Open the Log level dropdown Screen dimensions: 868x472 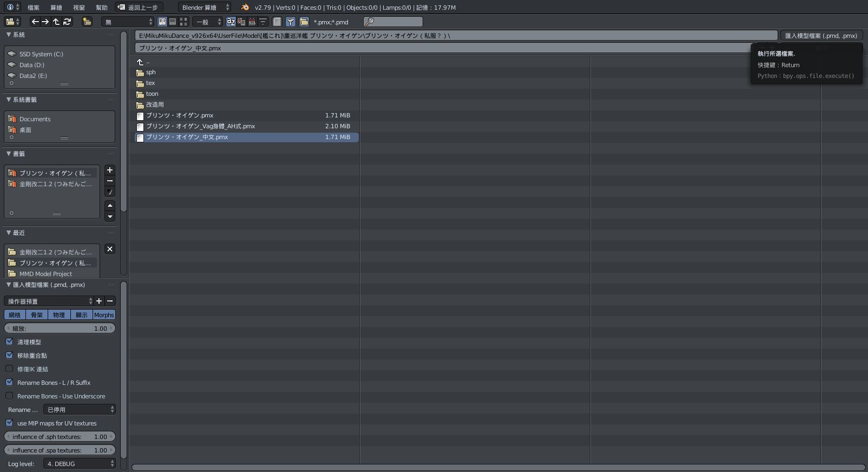(x=80, y=464)
